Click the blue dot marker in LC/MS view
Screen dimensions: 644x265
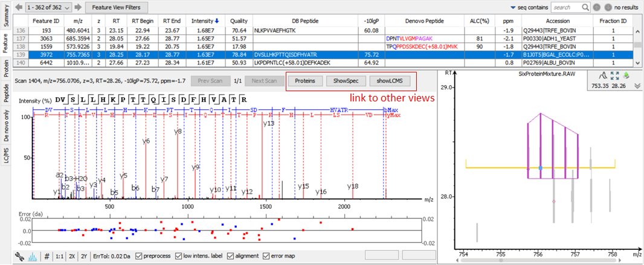(541, 168)
